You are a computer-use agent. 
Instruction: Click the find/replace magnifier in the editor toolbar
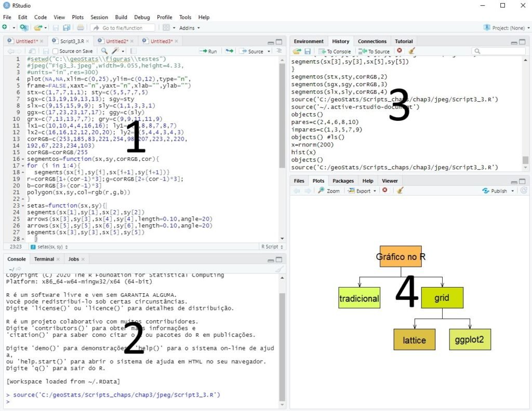(104, 51)
